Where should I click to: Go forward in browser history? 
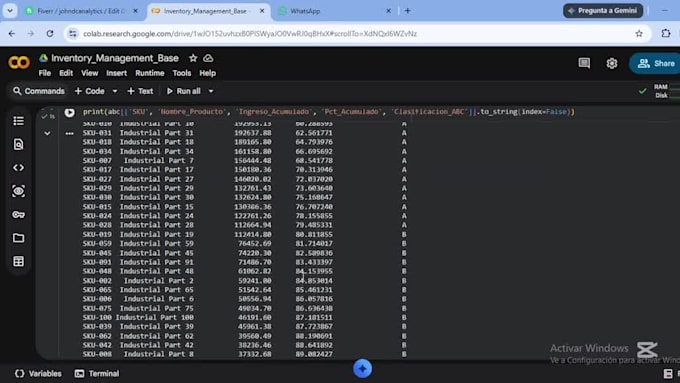pos(30,33)
